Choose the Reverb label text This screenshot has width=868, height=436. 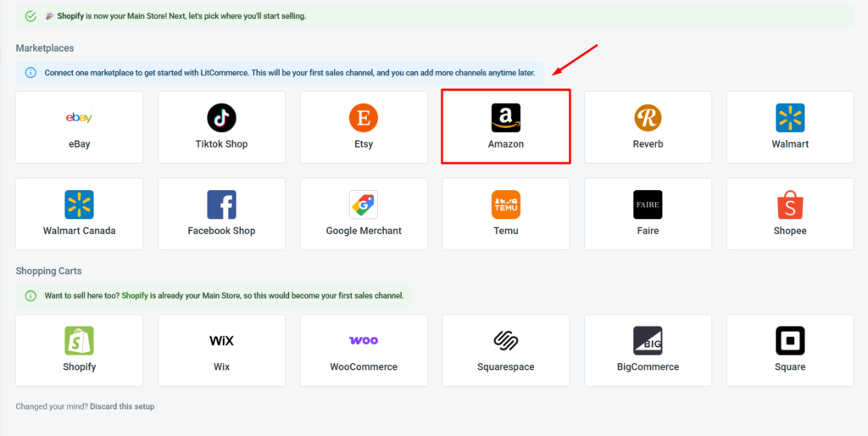pos(648,144)
